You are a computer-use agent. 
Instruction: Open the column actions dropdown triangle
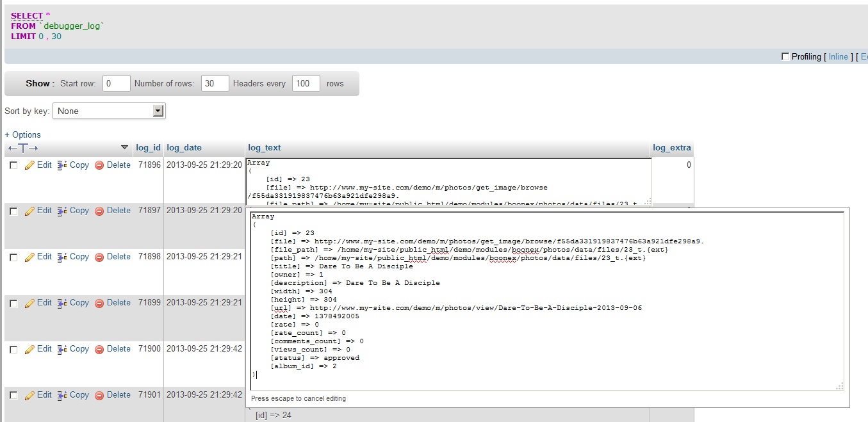(x=124, y=148)
